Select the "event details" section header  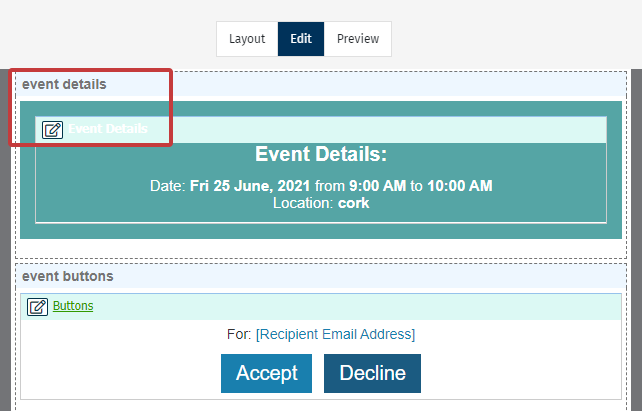(64, 84)
